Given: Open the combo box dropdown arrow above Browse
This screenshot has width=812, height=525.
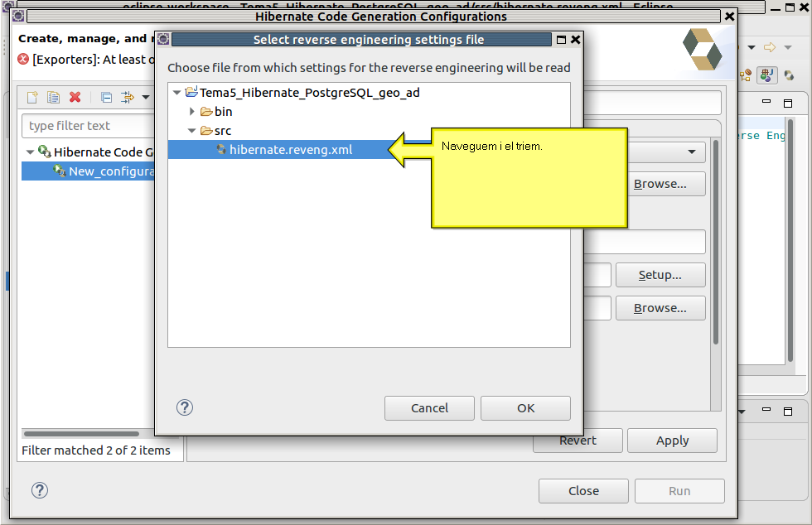Looking at the screenshot, I should point(692,152).
